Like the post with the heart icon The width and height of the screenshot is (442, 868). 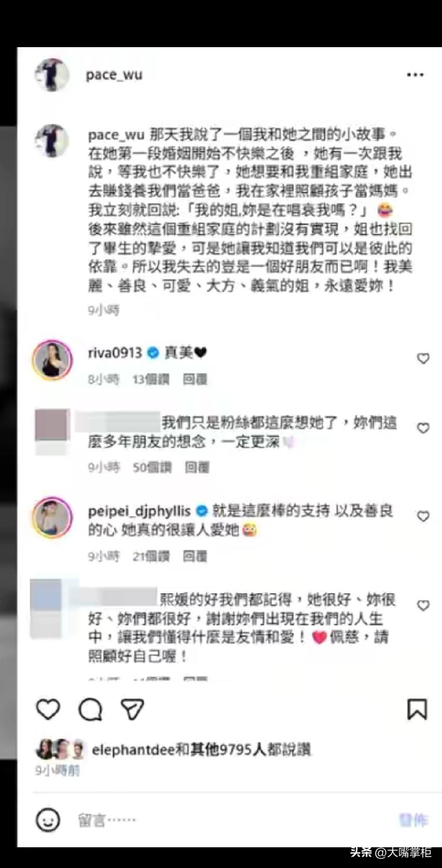48,709
